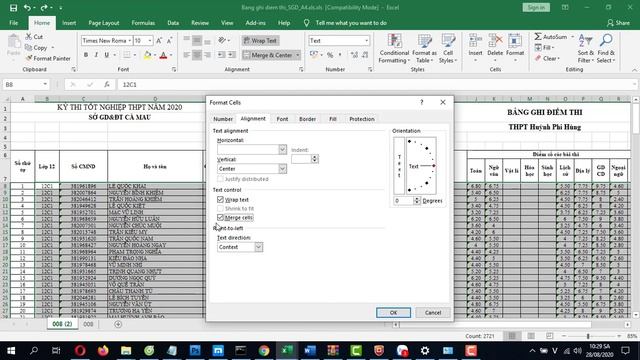Click the Redo arrow icon
Image resolution: width=640 pixels, height=360 pixels.
pos(44,8)
